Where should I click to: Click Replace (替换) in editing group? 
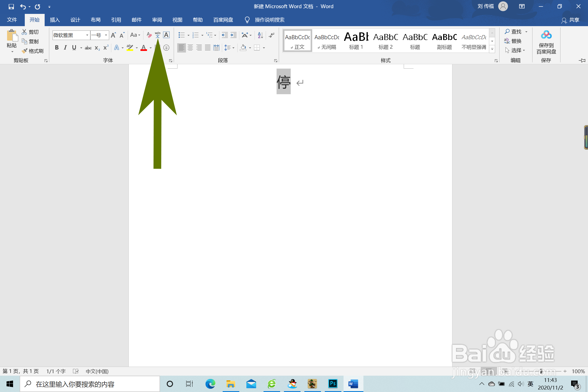513,41
